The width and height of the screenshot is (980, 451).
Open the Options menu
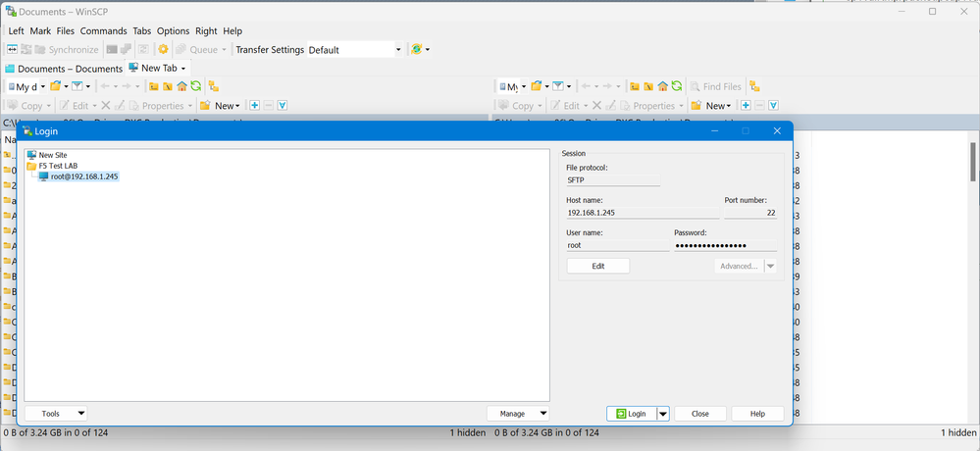click(x=173, y=30)
